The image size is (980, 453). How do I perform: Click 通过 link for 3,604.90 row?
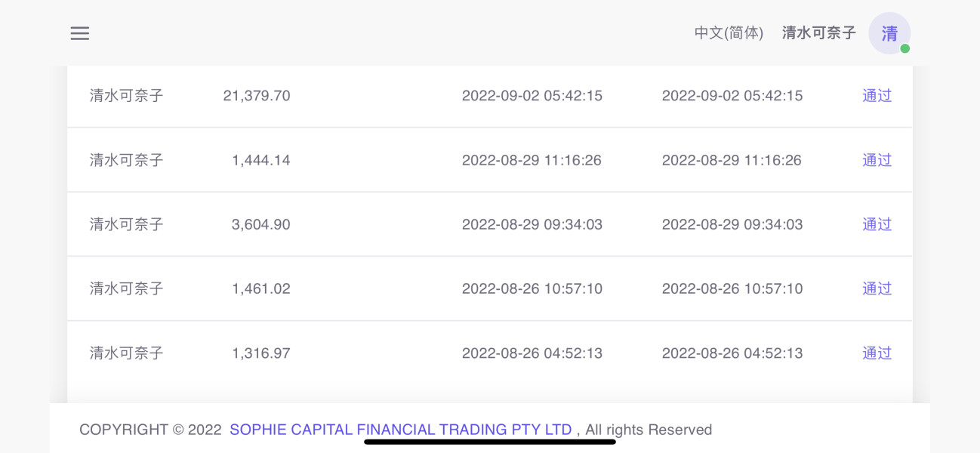coord(877,224)
